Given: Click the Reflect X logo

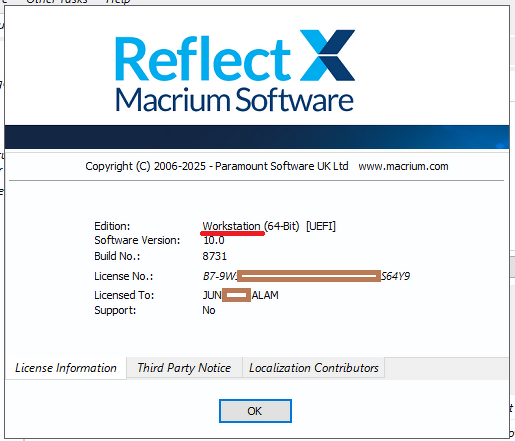Looking at the screenshot, I should click(235, 56).
